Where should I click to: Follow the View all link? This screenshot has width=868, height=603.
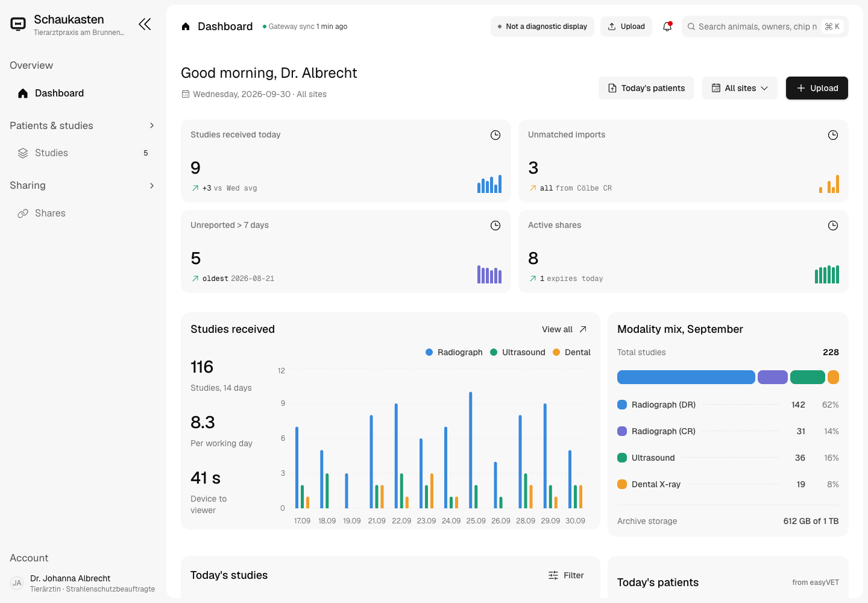tap(564, 329)
